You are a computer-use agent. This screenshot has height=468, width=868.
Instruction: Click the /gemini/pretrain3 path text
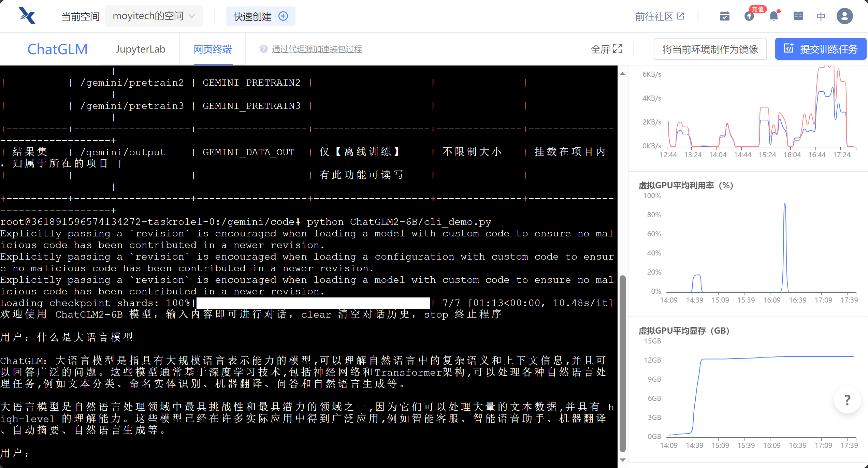132,106
